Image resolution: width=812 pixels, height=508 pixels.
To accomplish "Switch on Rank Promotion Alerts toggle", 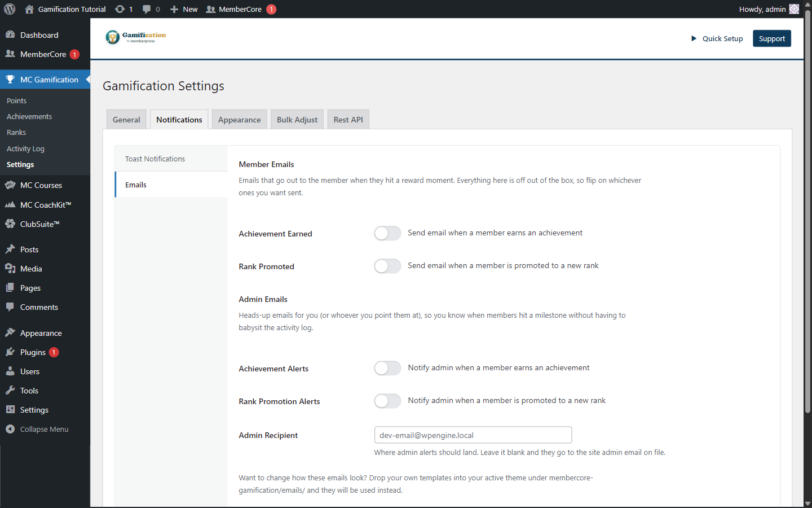I will click(x=387, y=401).
